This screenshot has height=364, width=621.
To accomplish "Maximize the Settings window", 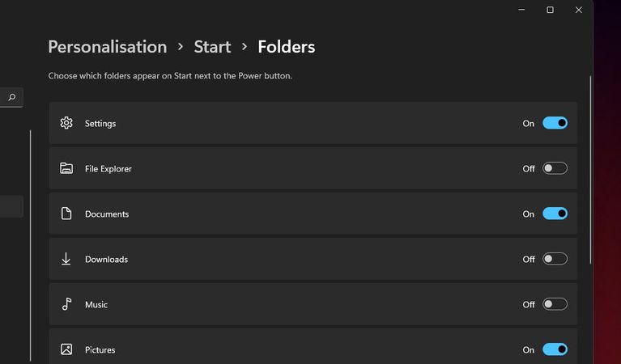I will 550,10.
